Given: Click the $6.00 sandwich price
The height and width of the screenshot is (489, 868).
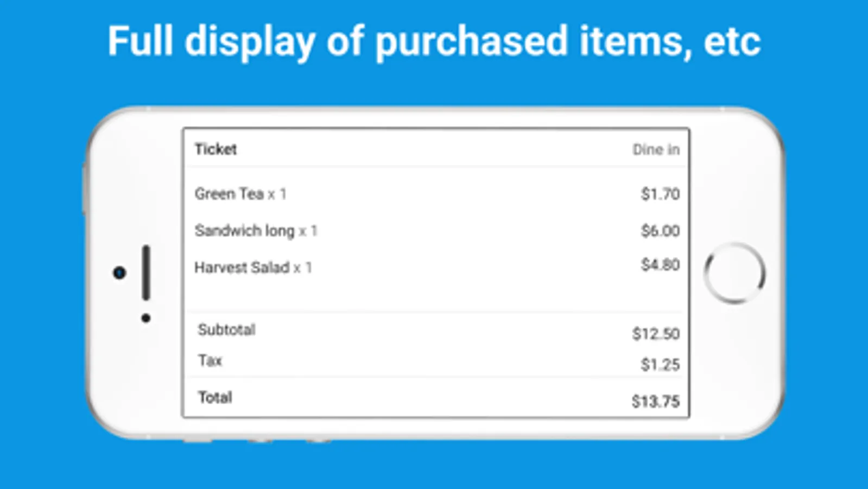Looking at the screenshot, I should 660,231.
